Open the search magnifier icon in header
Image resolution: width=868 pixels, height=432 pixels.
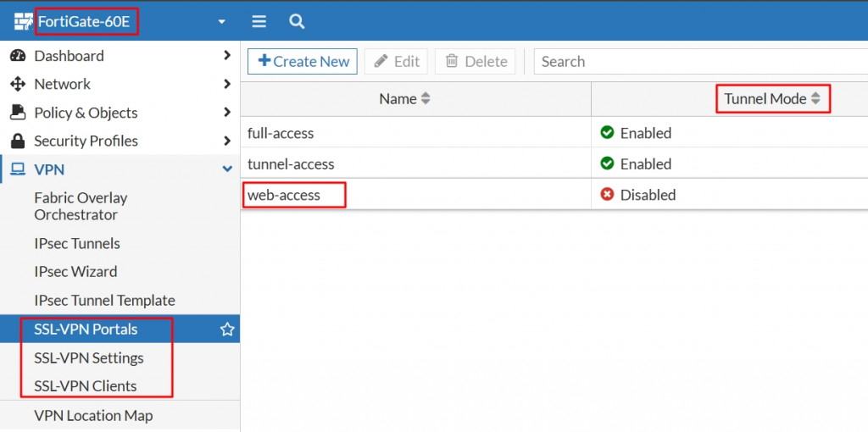tap(298, 22)
